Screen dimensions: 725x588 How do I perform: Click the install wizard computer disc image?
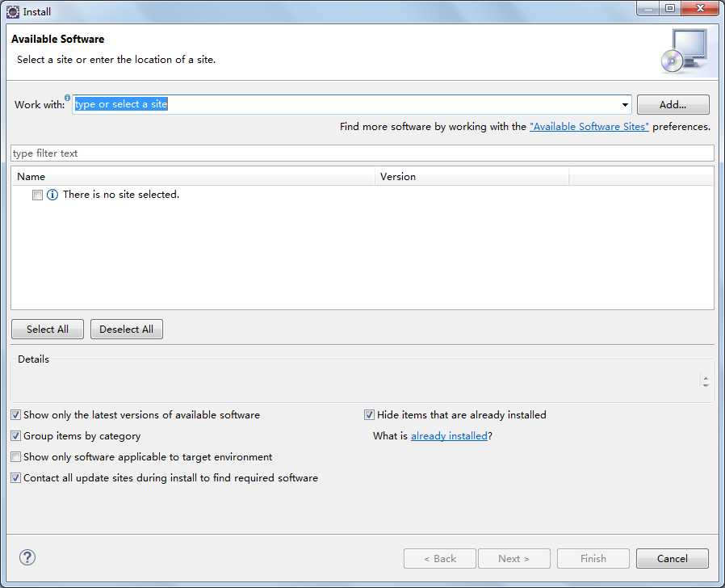point(684,51)
